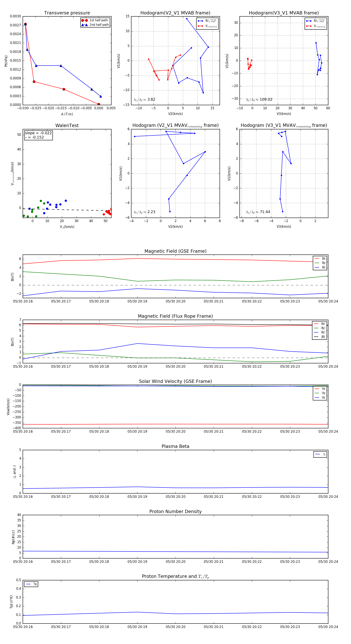Click the "Pt(nPa)" y-axis label
Screen dimensions: 351x644
(x=6, y=61)
